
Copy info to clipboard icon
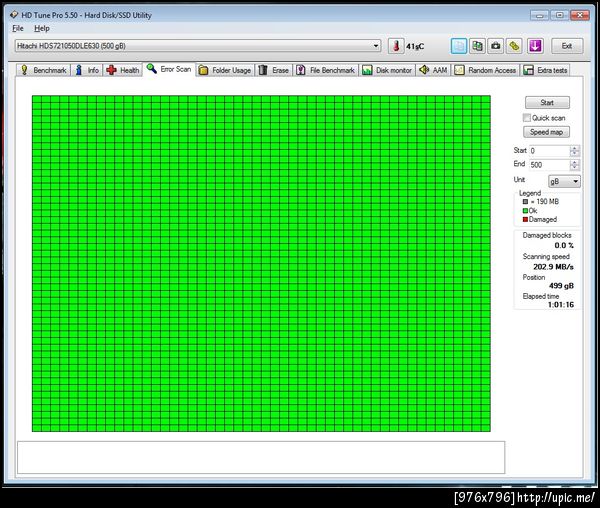(459, 46)
